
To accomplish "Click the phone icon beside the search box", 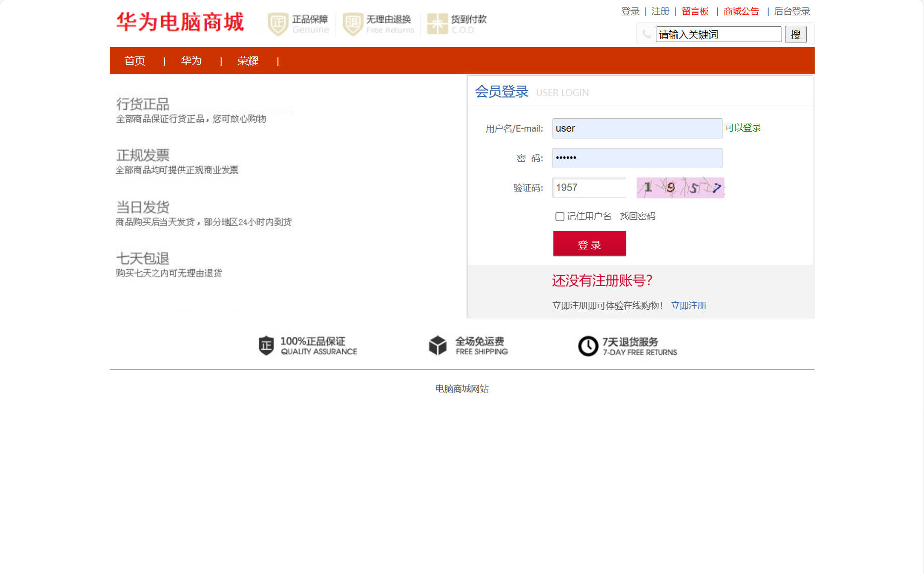I will (x=646, y=34).
